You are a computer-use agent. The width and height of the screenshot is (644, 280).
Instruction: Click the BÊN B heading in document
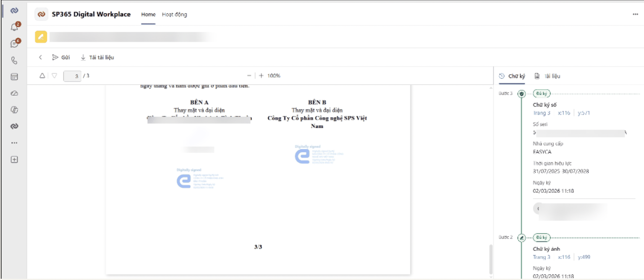[317, 102]
